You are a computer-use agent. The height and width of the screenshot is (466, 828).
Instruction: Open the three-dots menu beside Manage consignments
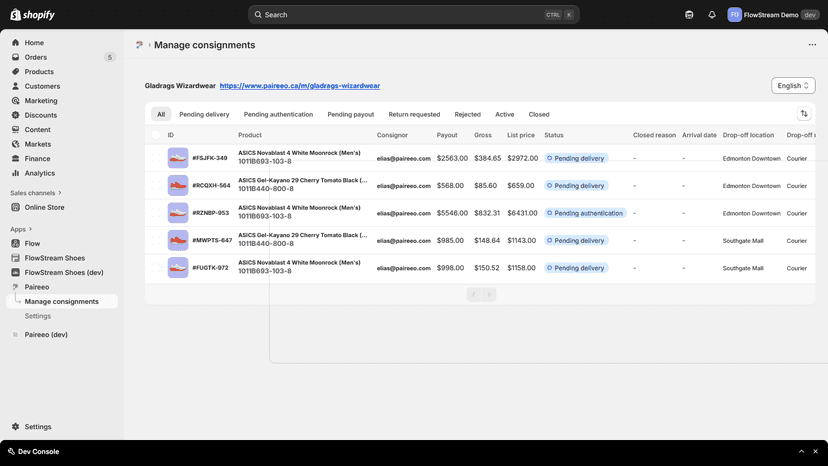[x=812, y=45]
